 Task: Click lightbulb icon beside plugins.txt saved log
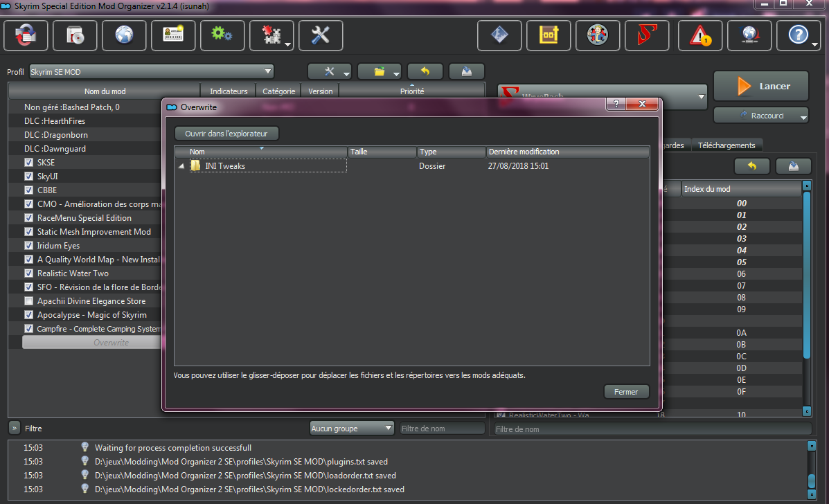84,461
